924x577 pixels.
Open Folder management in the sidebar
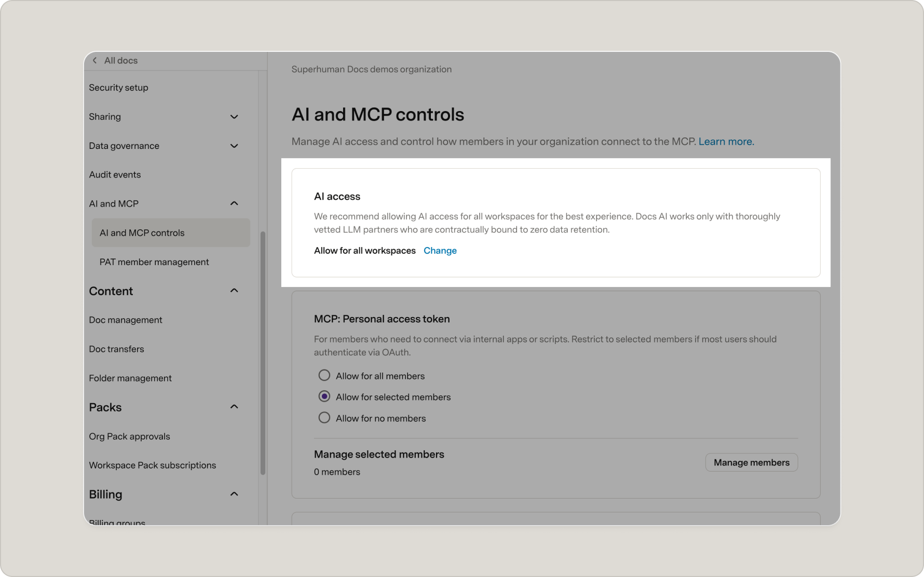click(130, 378)
